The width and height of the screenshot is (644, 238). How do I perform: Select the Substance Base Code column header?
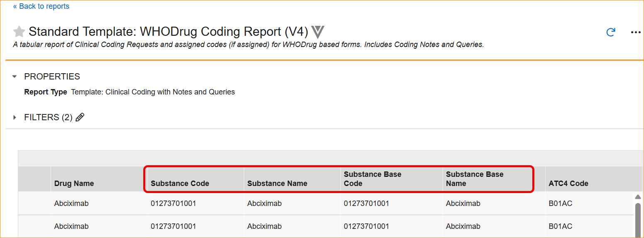coord(372,179)
